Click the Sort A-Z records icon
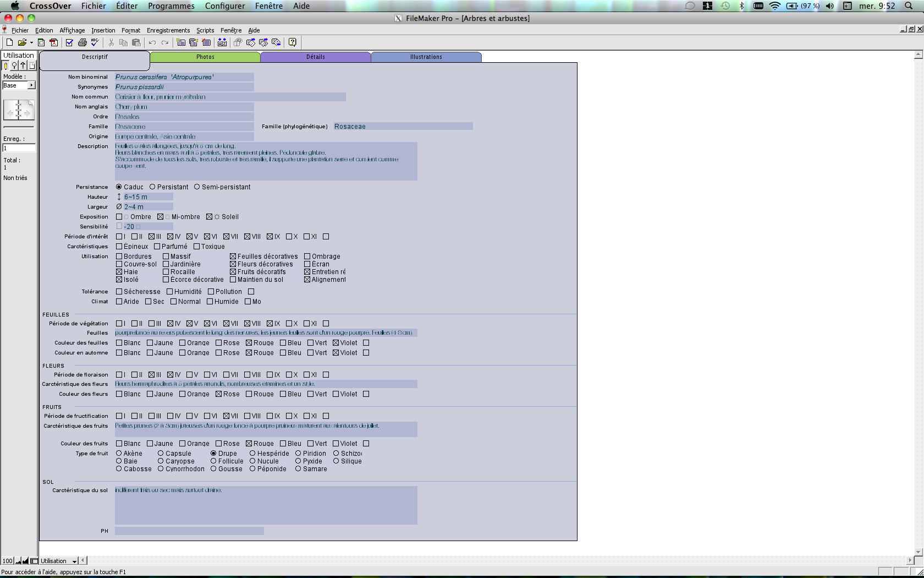Image resolution: width=924 pixels, height=578 pixels. click(x=222, y=42)
